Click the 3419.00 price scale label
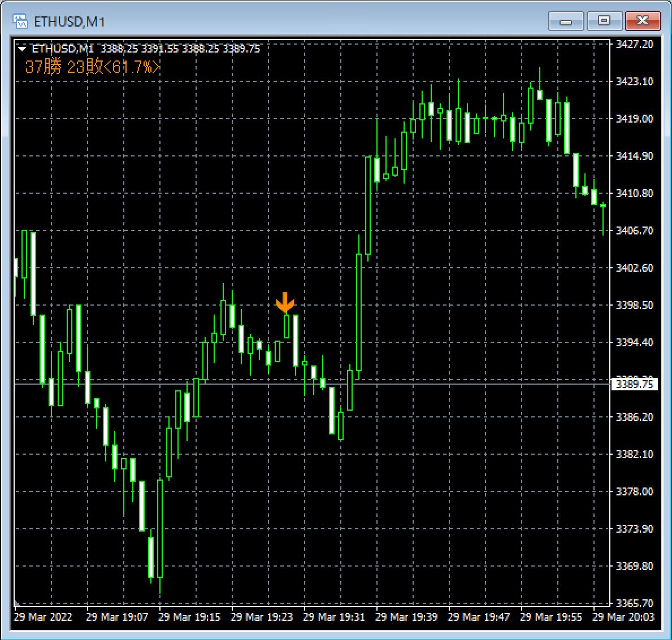This screenshot has width=672, height=640. click(x=635, y=119)
